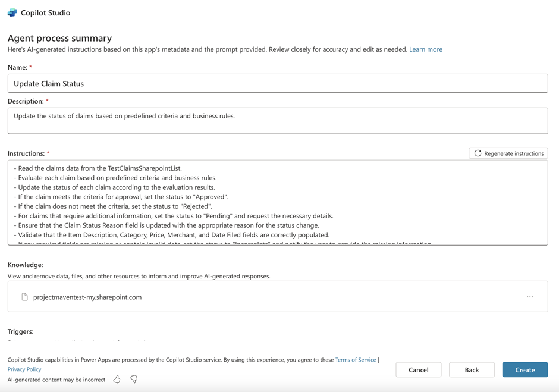Click the Knowledge section label
Image resolution: width=559 pixels, height=392 pixels.
(26, 265)
